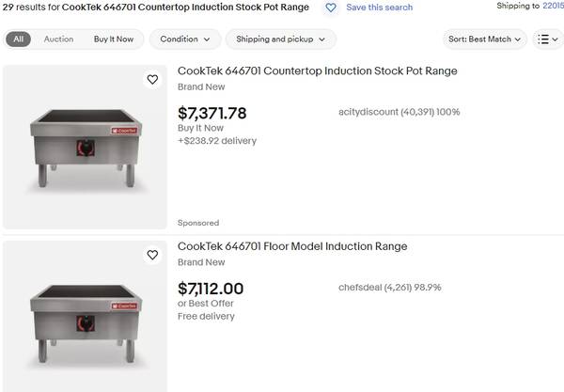This screenshot has height=392, width=564.
Task: Click the Countertop Stock Pot Range product image
Action: [85, 148]
